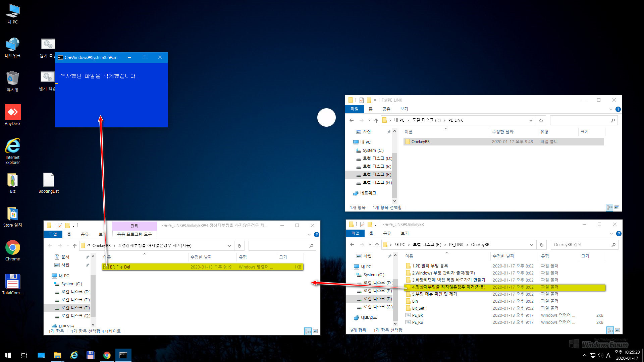Switch to details view in OnekeyBR window
This screenshot has width=644, height=362.
pos(610,330)
